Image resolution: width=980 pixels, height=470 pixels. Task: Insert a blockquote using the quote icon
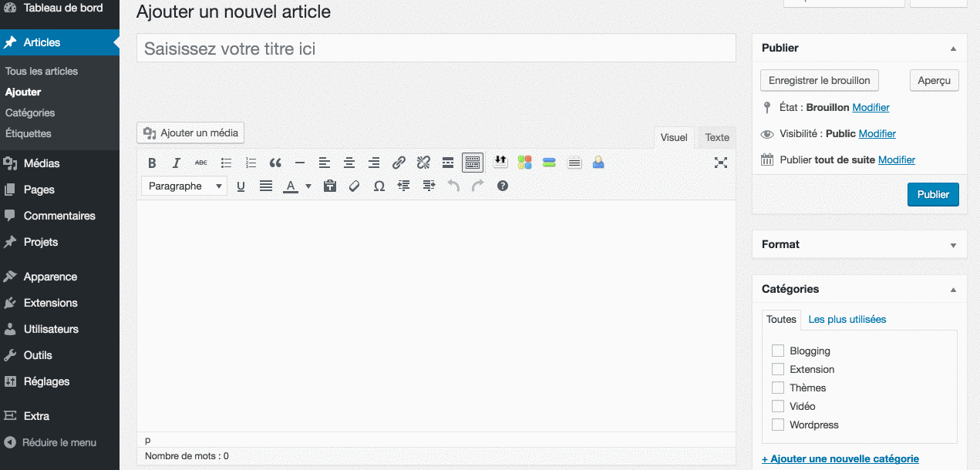coord(275,163)
